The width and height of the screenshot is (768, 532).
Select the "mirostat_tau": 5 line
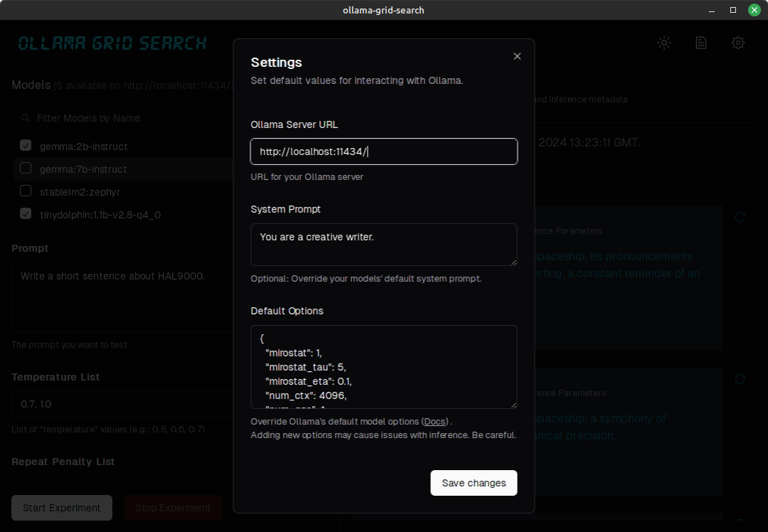click(x=306, y=367)
